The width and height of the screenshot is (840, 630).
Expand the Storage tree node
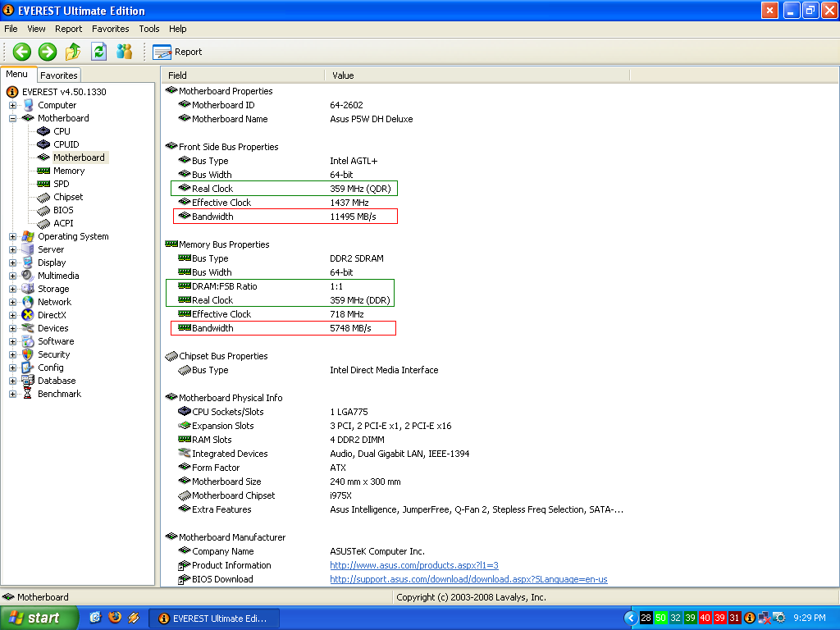click(x=12, y=290)
